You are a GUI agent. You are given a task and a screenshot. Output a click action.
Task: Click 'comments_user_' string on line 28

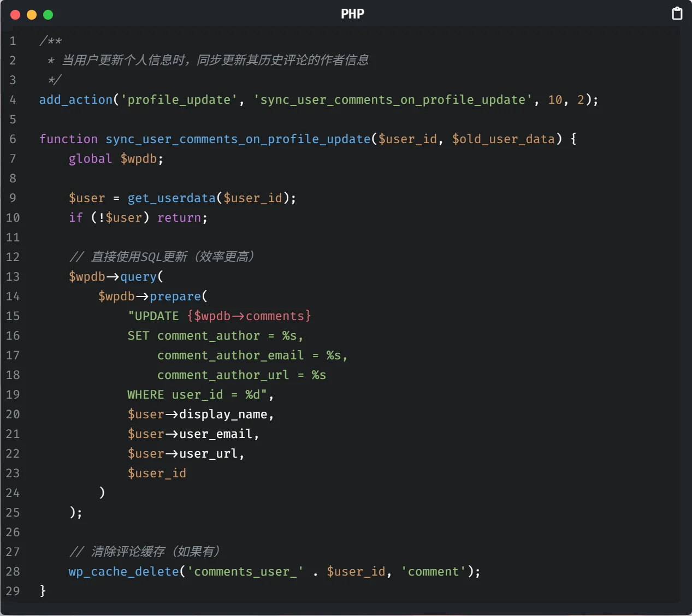[245, 572]
